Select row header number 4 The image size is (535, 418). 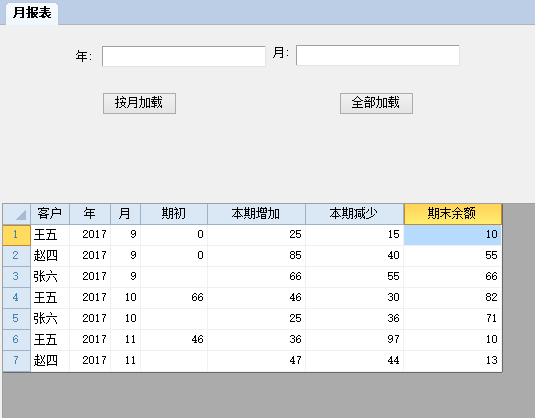16,298
